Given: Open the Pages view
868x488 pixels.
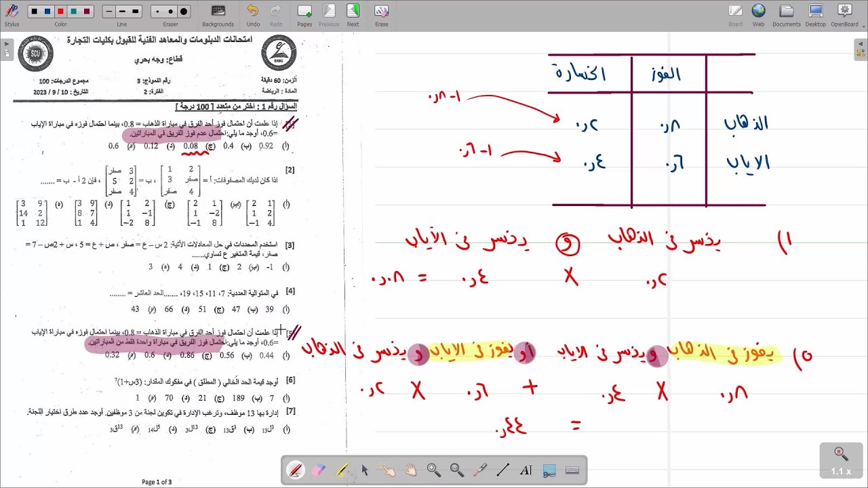Looking at the screenshot, I should click(x=304, y=15).
